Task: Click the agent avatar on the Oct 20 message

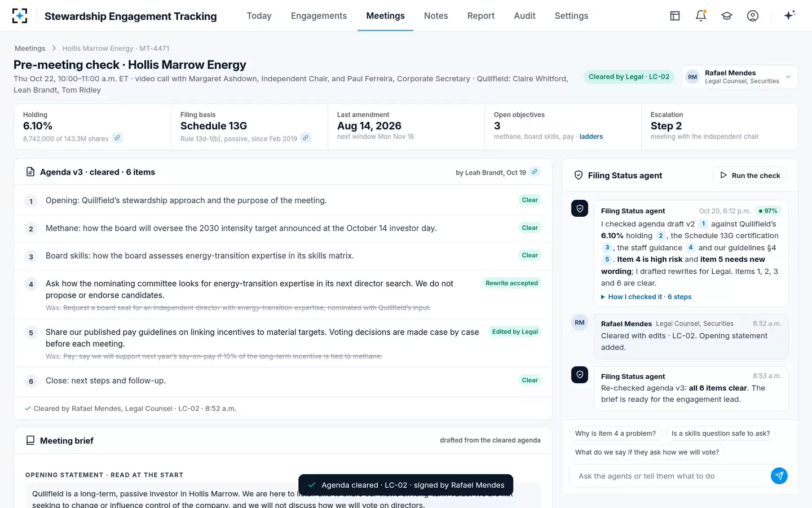Action: (x=580, y=209)
